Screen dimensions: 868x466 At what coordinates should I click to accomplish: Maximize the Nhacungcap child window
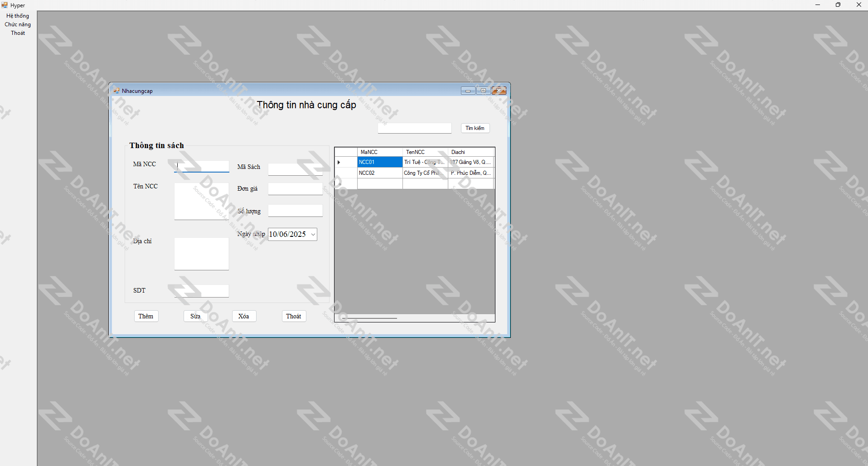tap(483, 91)
